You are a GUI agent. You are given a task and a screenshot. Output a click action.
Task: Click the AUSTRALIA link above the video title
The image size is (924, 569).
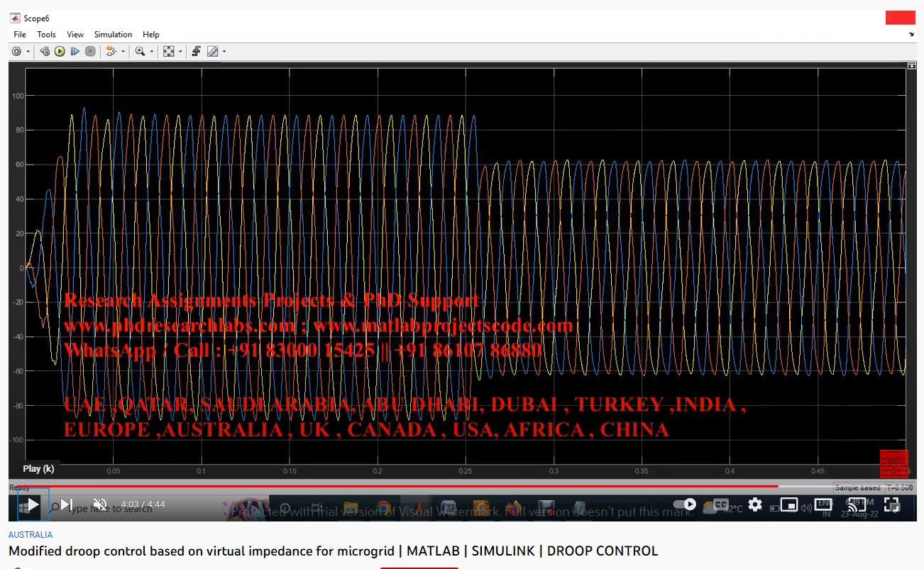[31, 535]
